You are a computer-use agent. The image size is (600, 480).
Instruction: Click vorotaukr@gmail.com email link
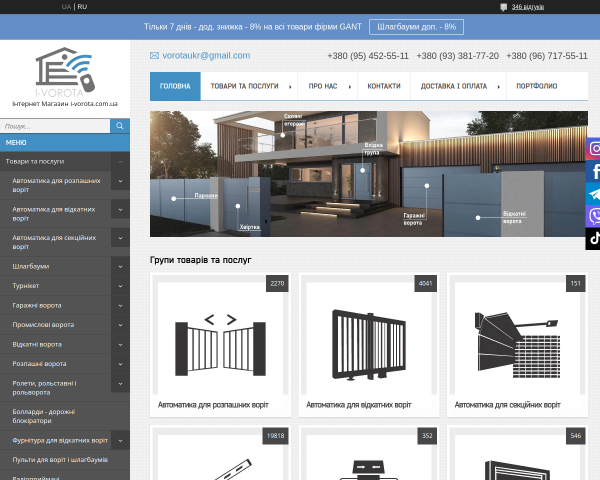(x=206, y=56)
